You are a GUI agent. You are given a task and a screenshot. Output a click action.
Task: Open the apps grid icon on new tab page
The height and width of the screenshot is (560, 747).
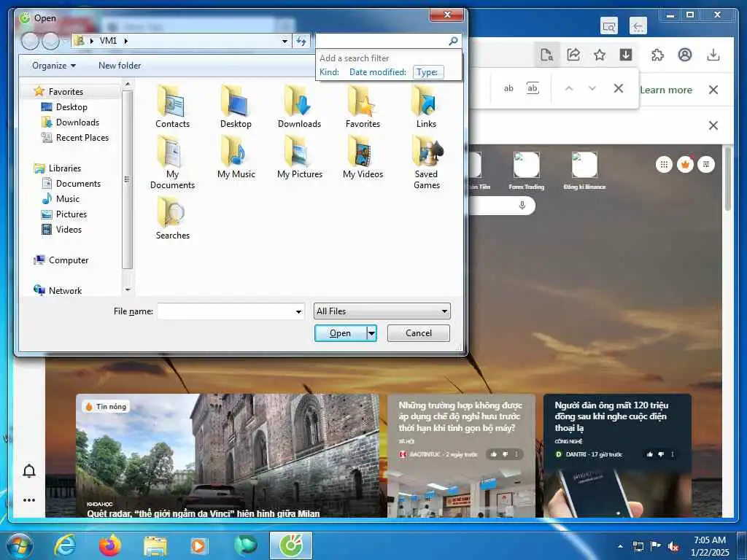pyautogui.click(x=664, y=165)
